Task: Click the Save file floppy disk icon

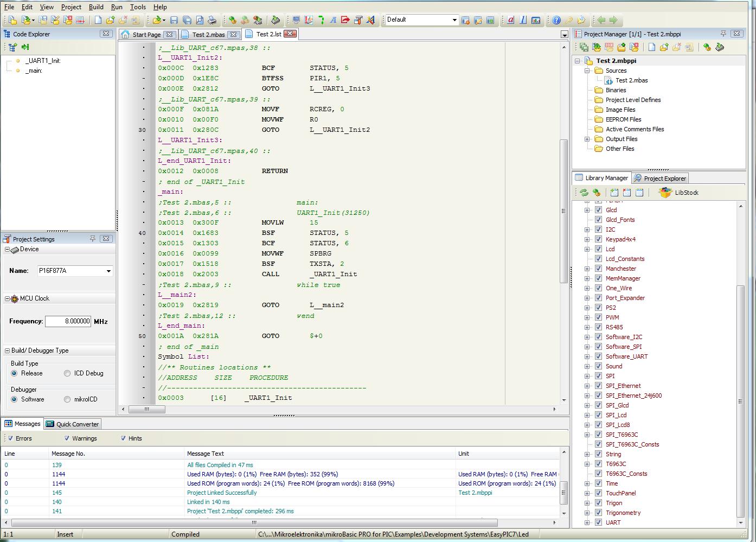Action: (174, 20)
